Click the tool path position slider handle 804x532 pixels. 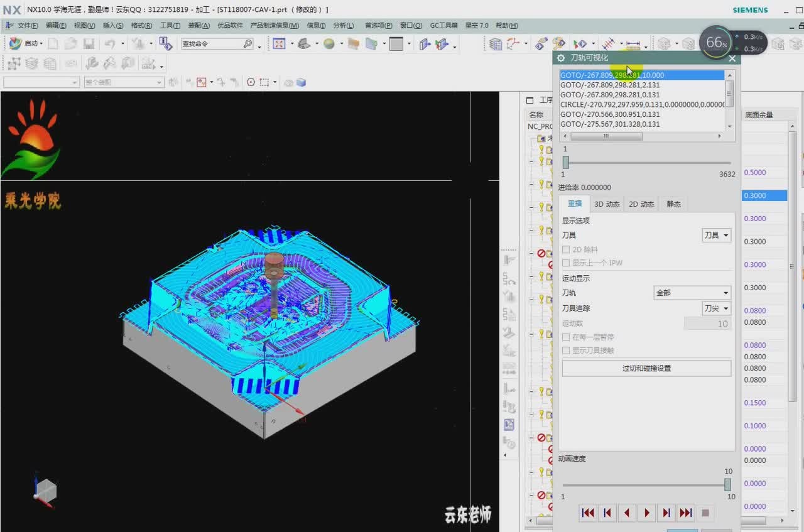[565, 162]
